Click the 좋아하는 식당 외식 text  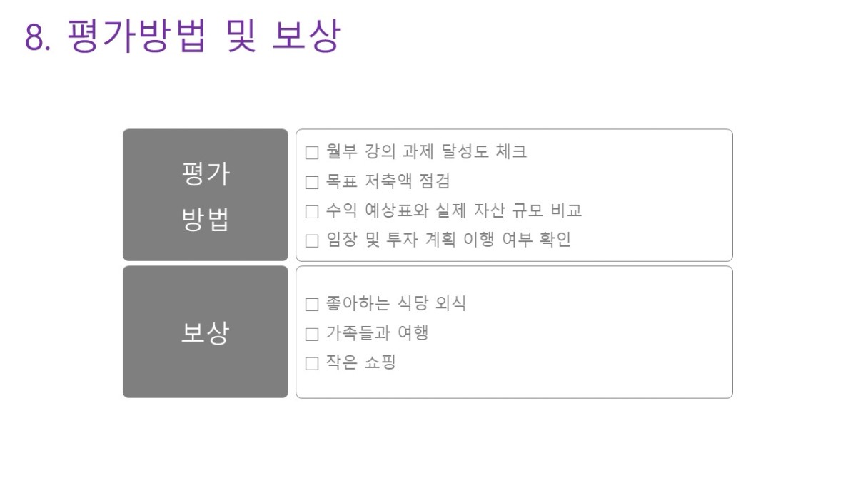(x=395, y=304)
